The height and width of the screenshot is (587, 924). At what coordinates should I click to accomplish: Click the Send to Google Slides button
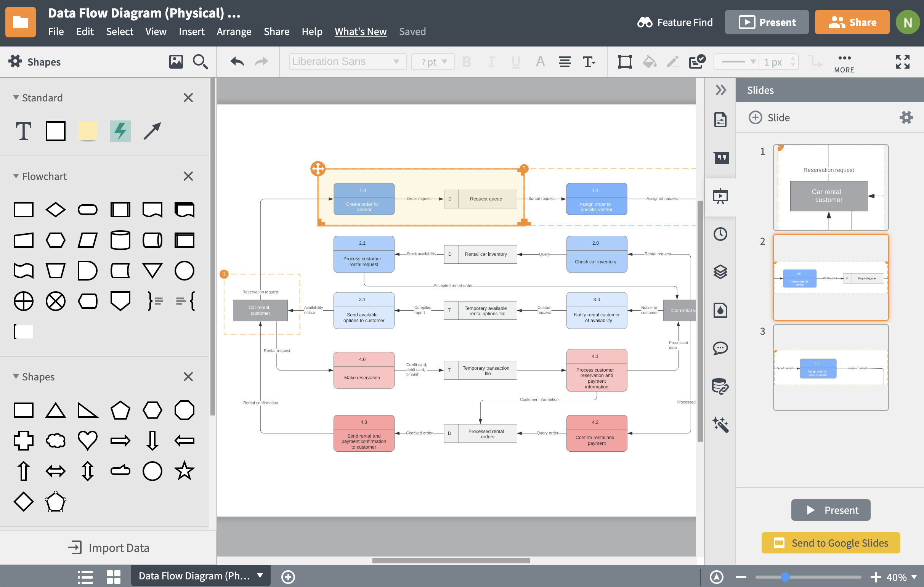point(830,543)
